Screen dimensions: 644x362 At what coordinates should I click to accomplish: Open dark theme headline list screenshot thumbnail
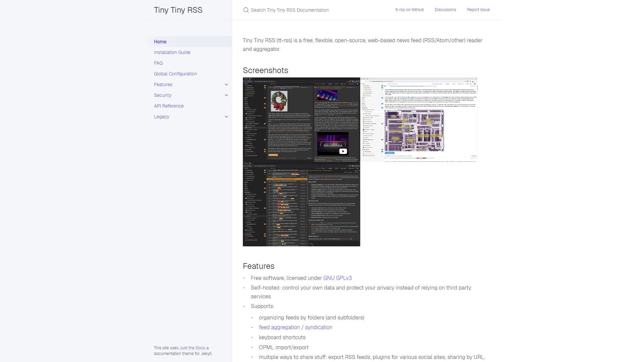coord(302,204)
